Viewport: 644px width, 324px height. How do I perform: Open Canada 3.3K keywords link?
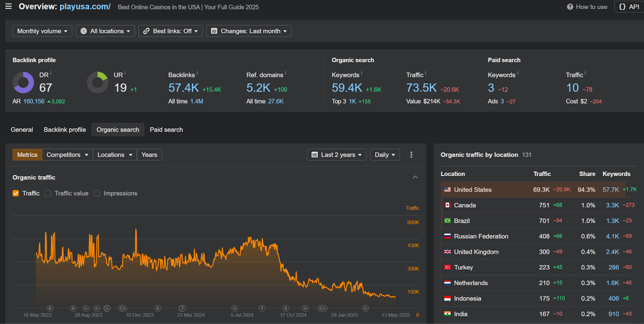613,205
